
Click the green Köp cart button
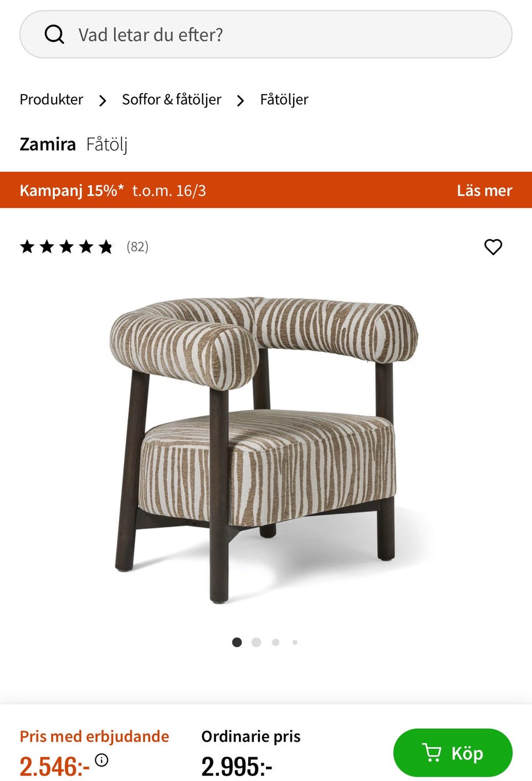453,753
